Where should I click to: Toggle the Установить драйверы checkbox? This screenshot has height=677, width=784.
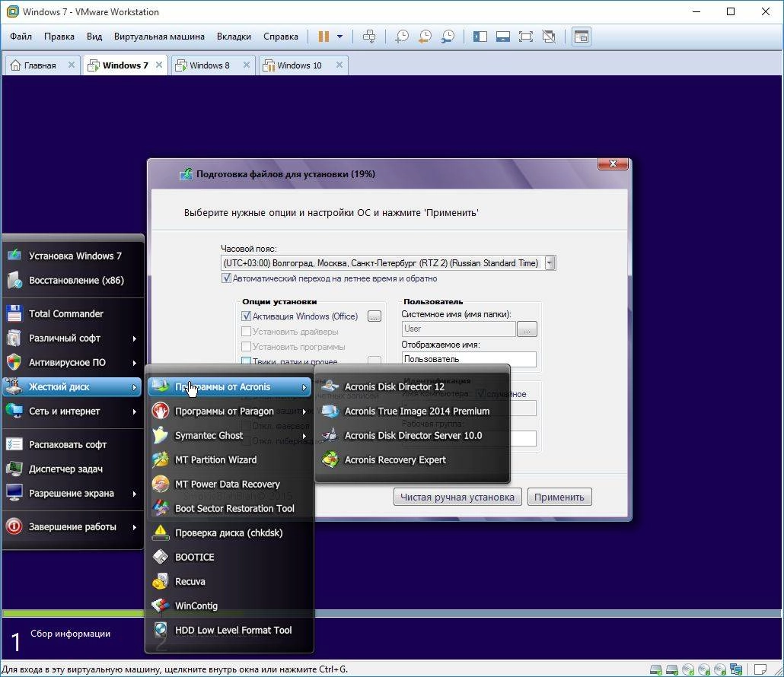[246, 331]
